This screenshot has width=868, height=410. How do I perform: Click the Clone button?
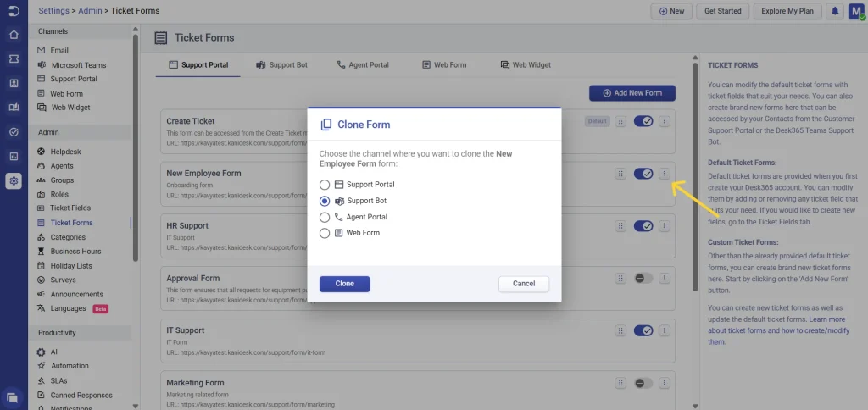point(344,284)
